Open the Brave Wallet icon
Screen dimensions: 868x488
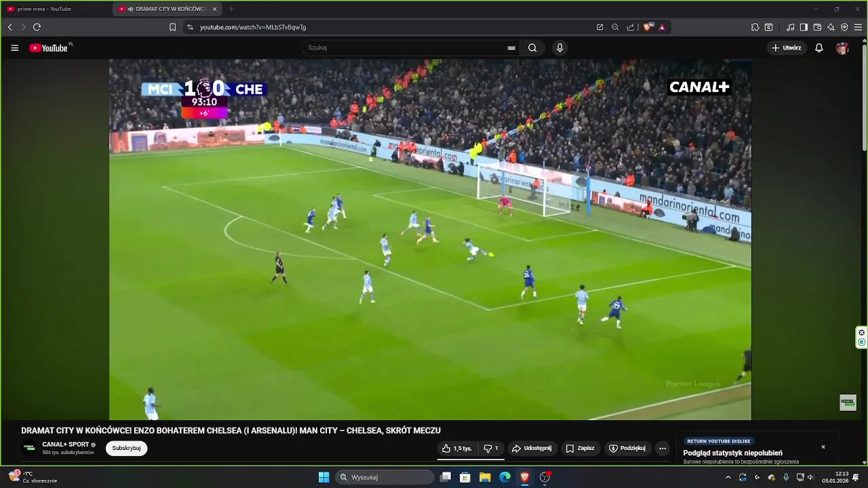click(x=817, y=27)
